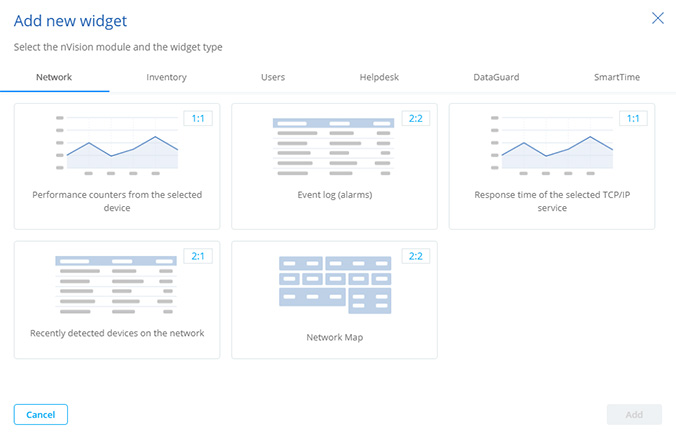Viewport: 676px width, 438px height.
Task: Switch to the SmartTime tab
Action: 617,77
